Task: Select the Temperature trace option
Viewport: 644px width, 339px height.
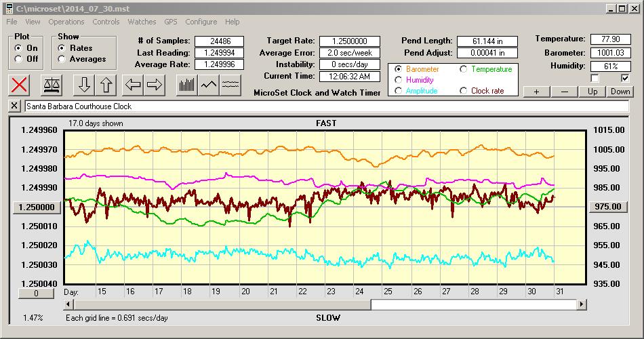Action: (x=463, y=69)
